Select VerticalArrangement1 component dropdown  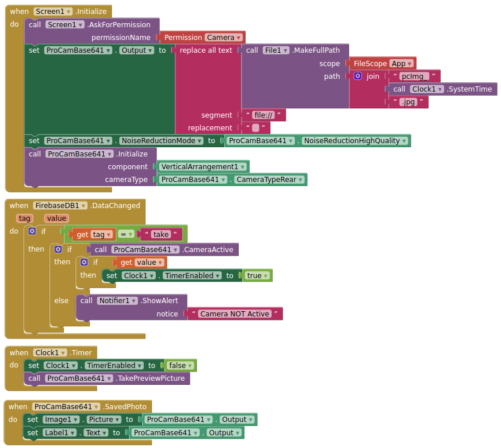pyautogui.click(x=203, y=166)
